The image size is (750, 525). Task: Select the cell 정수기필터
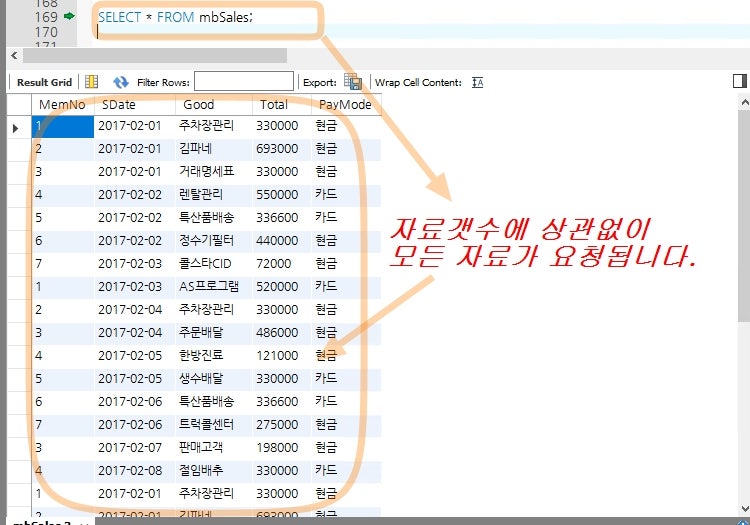[213, 241]
